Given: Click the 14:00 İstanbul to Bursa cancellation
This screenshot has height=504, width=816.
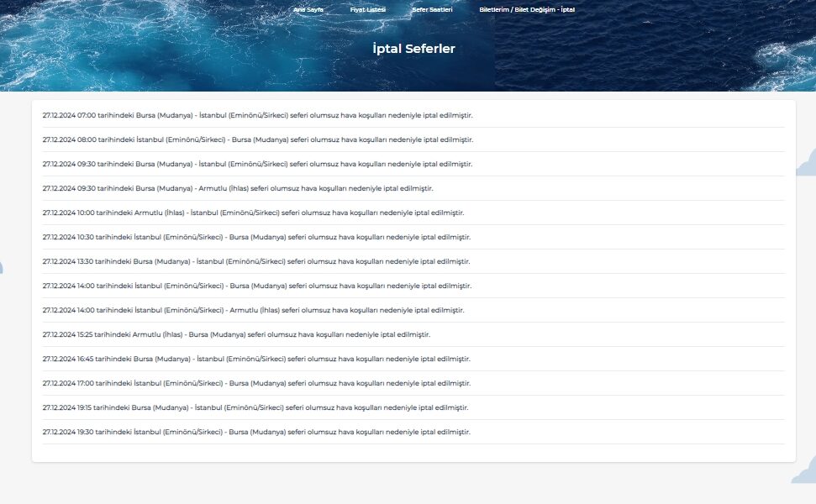Looking at the screenshot, I should pos(257,286).
